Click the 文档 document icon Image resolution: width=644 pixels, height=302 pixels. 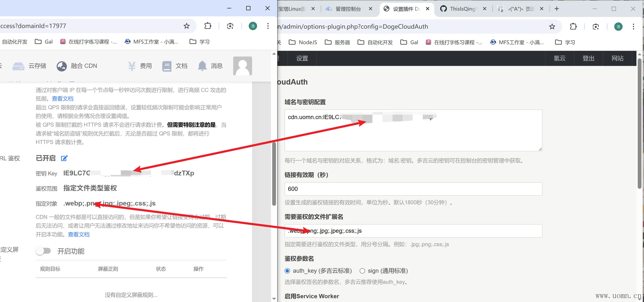pos(167,66)
